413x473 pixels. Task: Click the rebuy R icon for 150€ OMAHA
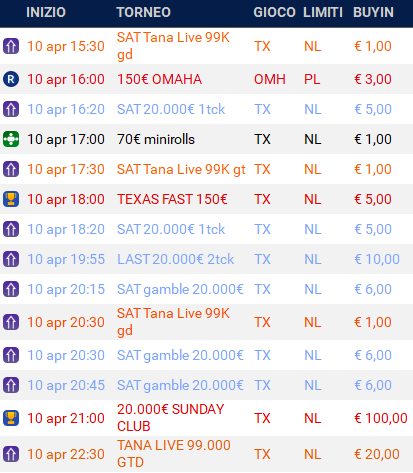[x=11, y=79]
